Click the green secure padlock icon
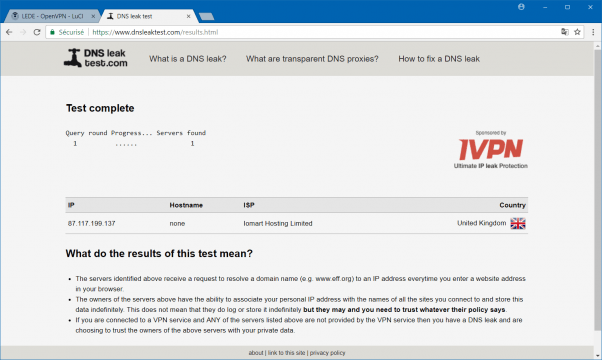 click(53, 32)
